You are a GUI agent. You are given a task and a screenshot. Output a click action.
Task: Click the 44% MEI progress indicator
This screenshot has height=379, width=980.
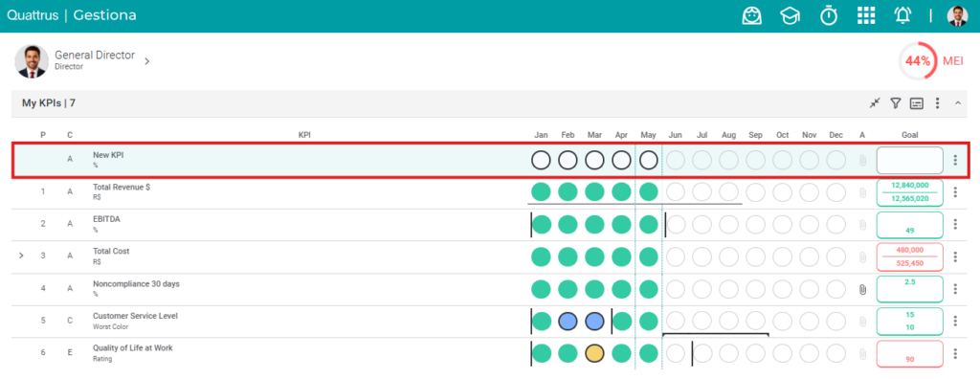pos(918,60)
